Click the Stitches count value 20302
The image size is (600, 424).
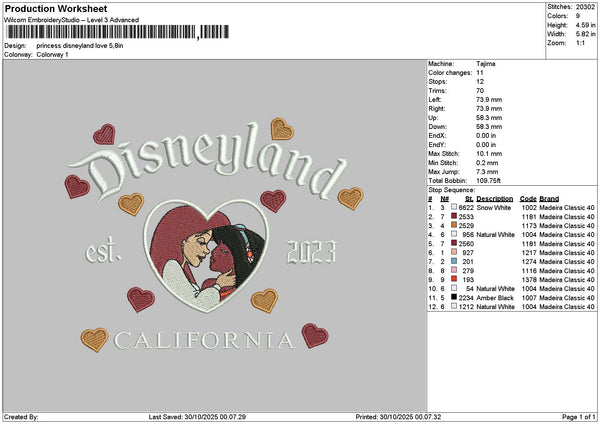pos(584,6)
